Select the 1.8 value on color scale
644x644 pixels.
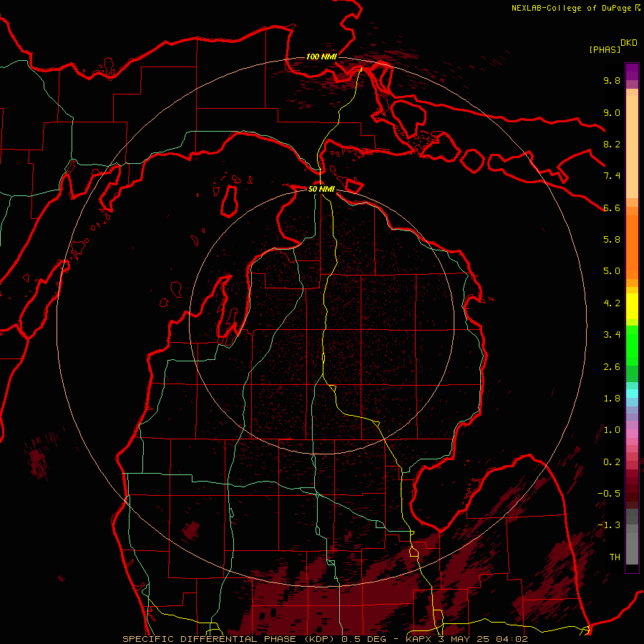coord(612,399)
